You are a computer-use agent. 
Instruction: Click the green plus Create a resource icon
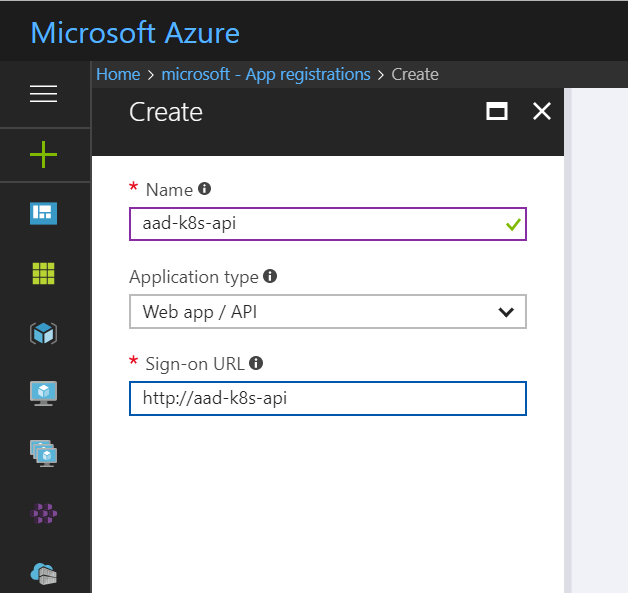pyautogui.click(x=44, y=154)
